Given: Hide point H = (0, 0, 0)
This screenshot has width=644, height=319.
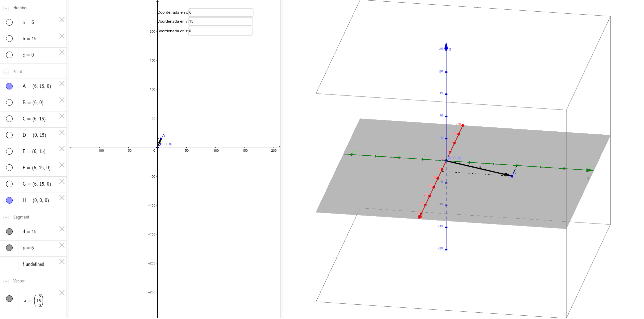Looking at the screenshot, I should click(9, 200).
